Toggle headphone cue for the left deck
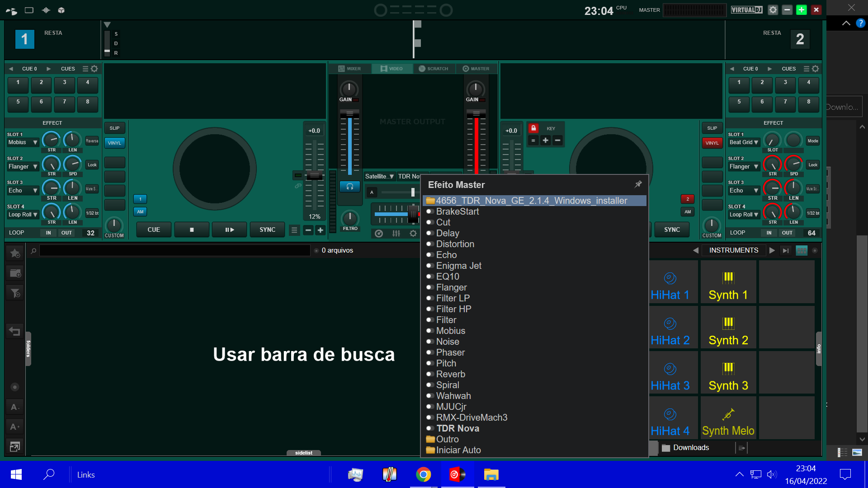The width and height of the screenshot is (868, 488). [350, 186]
